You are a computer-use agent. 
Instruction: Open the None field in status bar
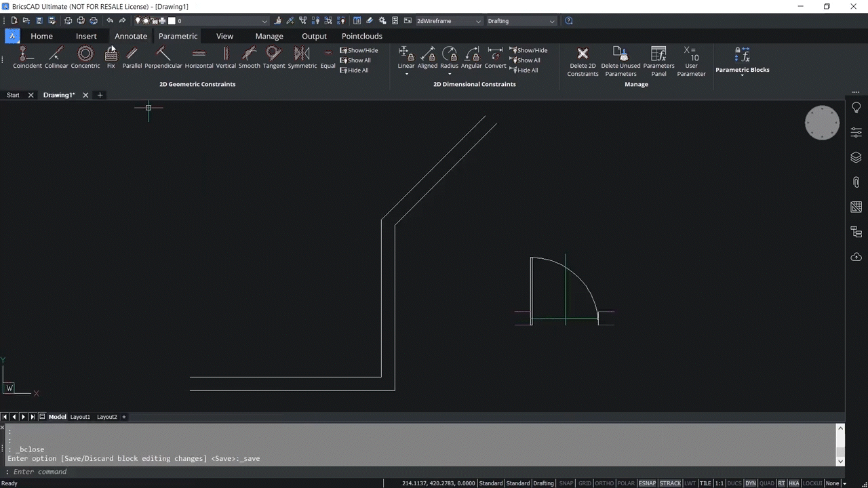[x=832, y=483]
